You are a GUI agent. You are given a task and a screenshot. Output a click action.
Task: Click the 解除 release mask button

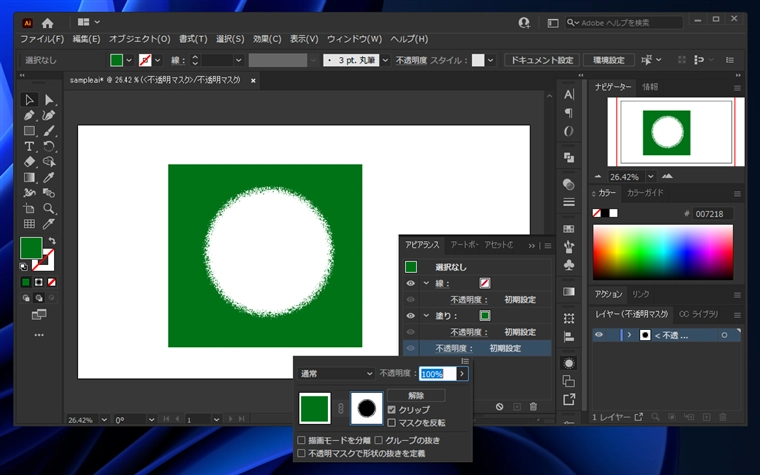pos(416,396)
